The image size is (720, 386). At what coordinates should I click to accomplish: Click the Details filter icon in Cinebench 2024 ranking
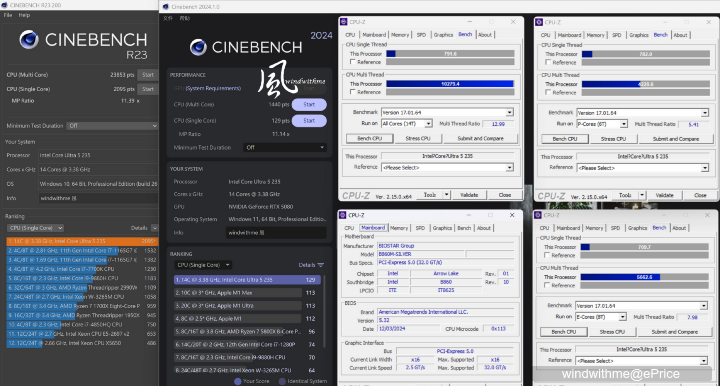click(x=321, y=265)
